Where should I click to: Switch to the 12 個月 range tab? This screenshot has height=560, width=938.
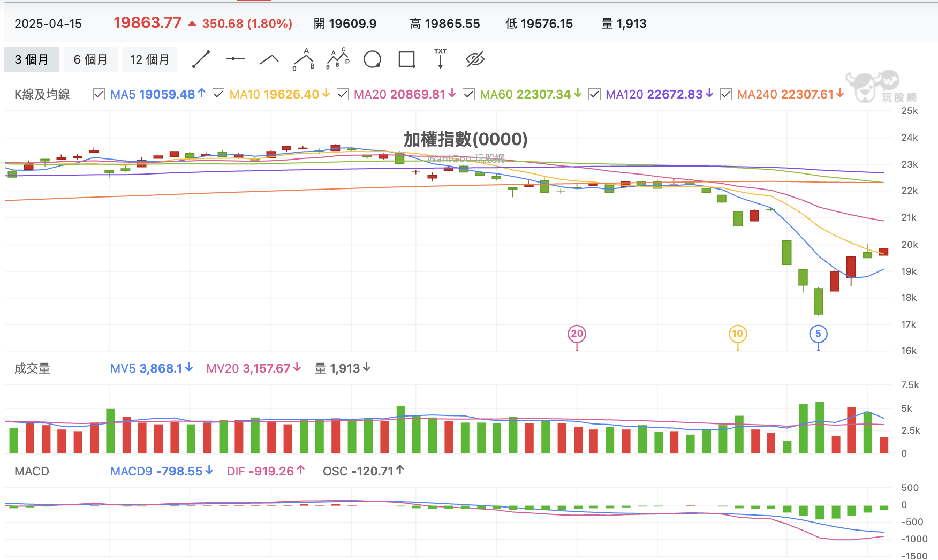(149, 59)
